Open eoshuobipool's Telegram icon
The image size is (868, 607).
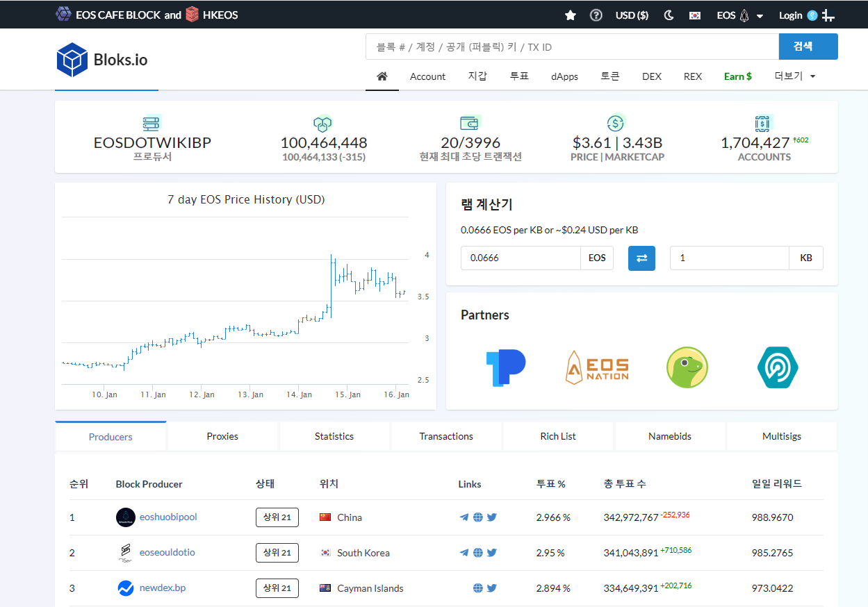464,517
